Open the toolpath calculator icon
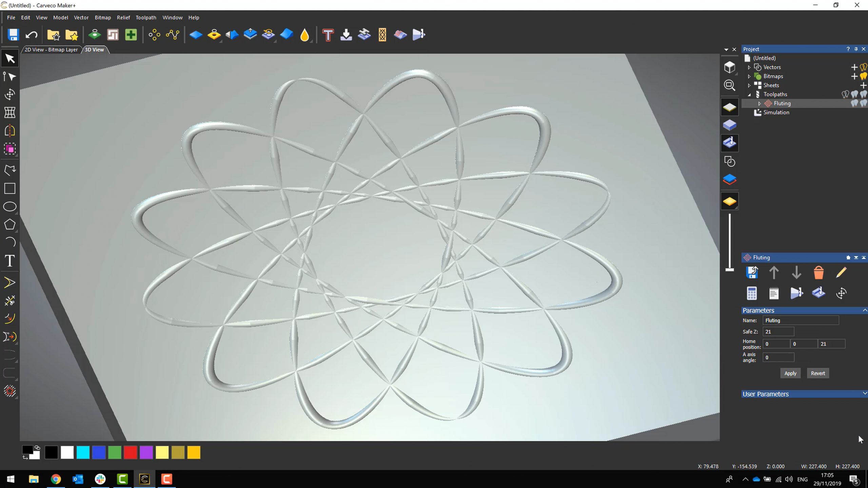Screen dimensions: 868x488 [x=752, y=293]
